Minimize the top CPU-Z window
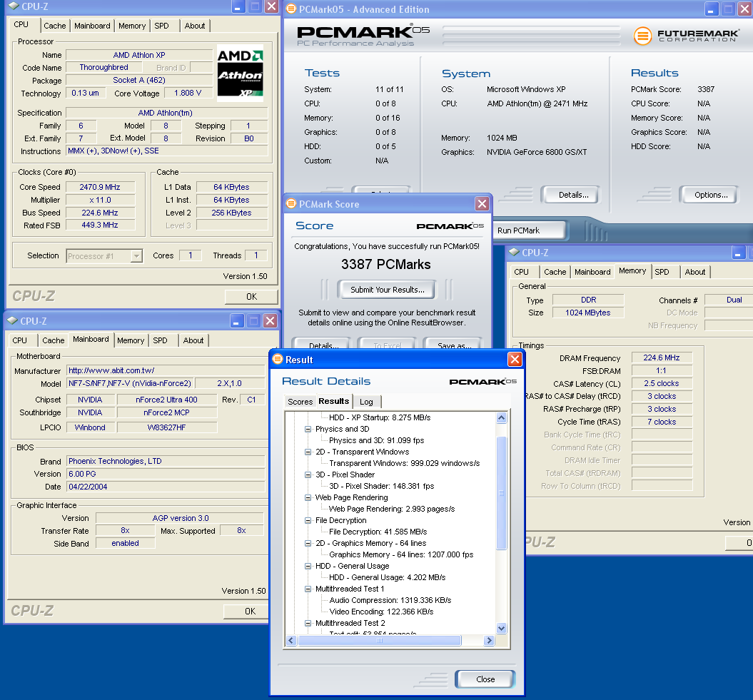This screenshot has height=700, width=753. click(238, 6)
